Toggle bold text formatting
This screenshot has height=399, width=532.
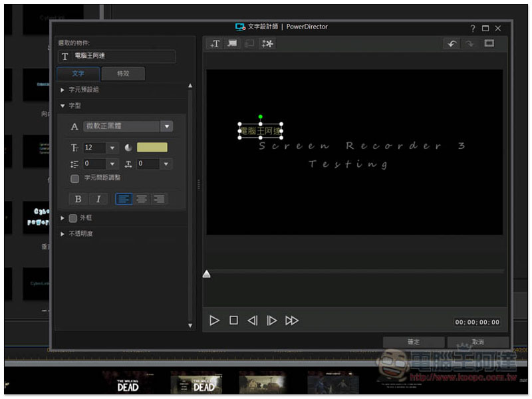click(x=78, y=199)
